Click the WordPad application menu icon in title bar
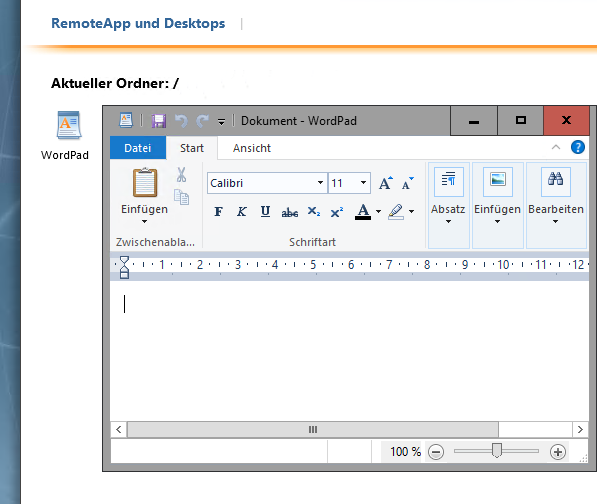Viewport: 597px width, 504px height. pyautogui.click(x=126, y=120)
